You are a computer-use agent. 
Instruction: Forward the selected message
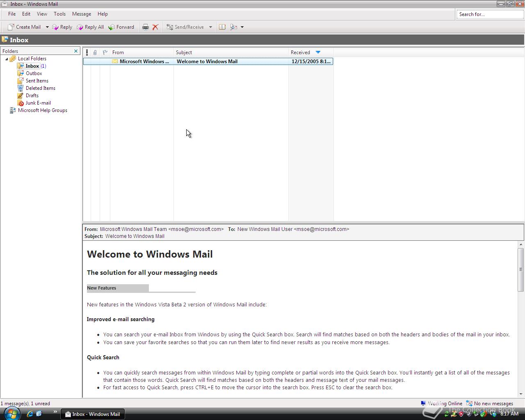pyautogui.click(x=121, y=27)
